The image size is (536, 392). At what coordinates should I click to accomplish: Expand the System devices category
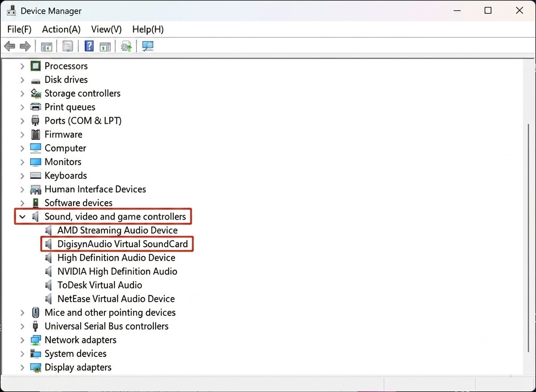tap(22, 354)
